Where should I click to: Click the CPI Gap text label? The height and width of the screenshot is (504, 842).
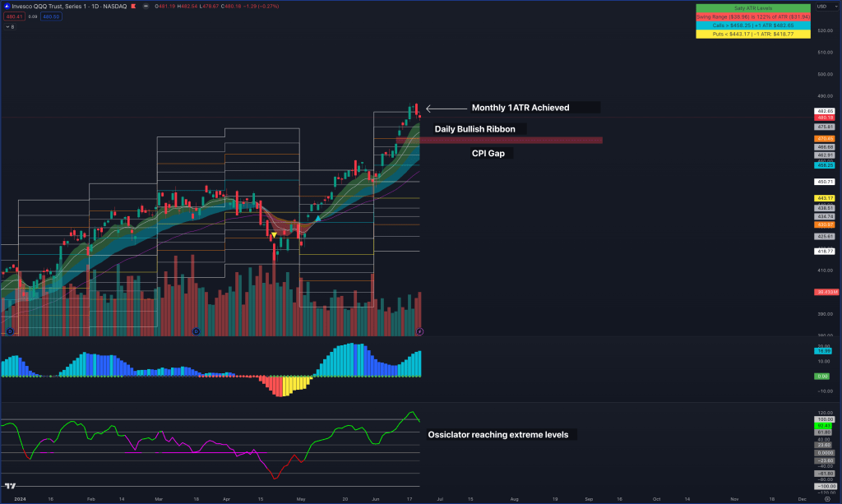point(487,153)
